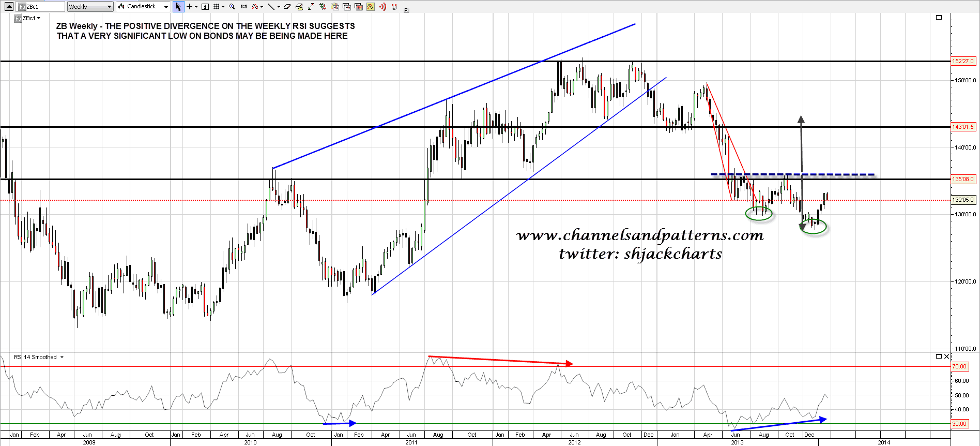
Task: Click the 132'05.0 price label on axis
Action: tap(963, 200)
